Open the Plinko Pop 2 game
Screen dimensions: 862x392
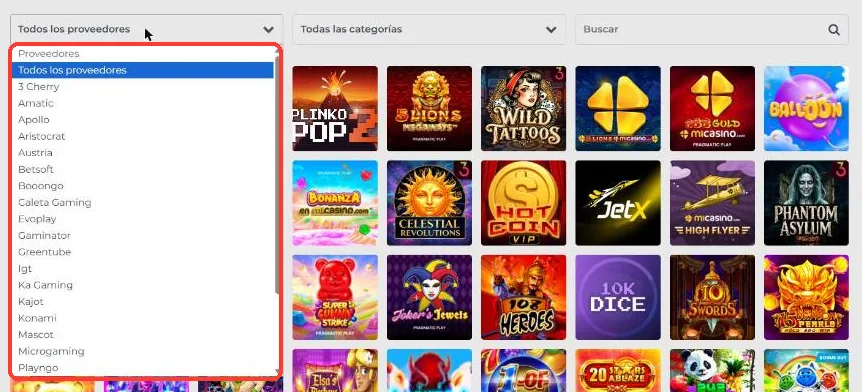tap(335, 108)
